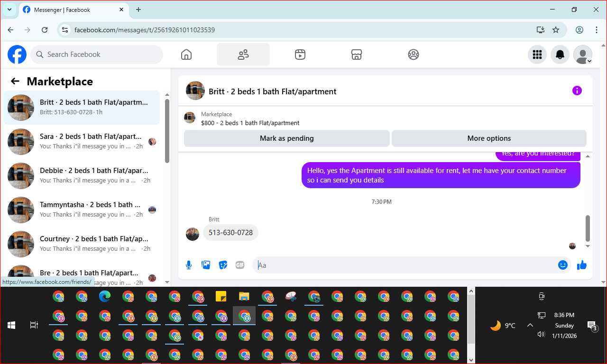Open File Explorer from the taskbar
The image size is (607, 364).
[244, 297]
